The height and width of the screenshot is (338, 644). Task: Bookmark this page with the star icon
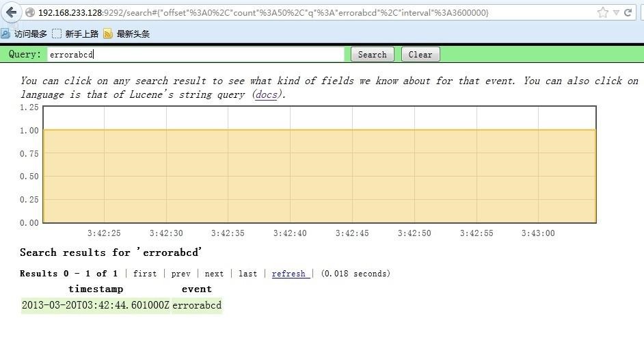point(602,13)
